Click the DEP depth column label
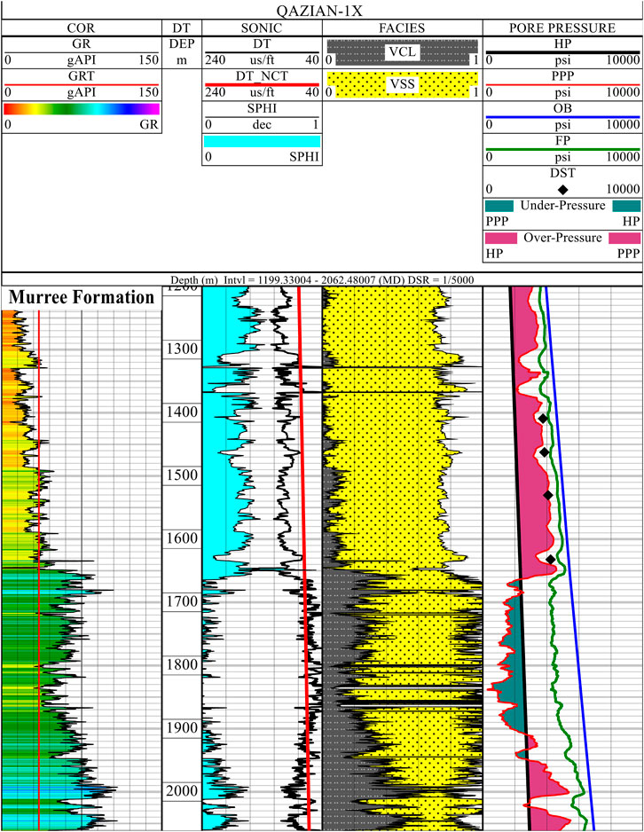The image size is (644, 832). [182, 43]
